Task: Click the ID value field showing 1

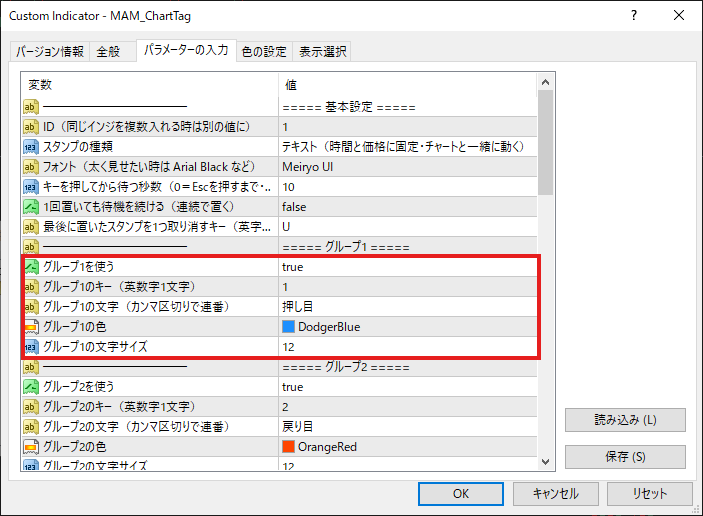Action: point(408,127)
